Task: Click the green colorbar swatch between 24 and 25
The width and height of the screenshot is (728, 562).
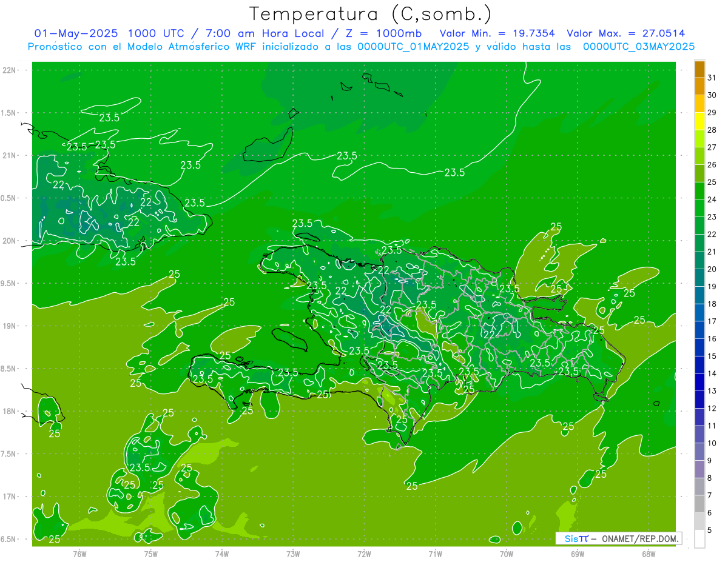Action: [x=699, y=190]
